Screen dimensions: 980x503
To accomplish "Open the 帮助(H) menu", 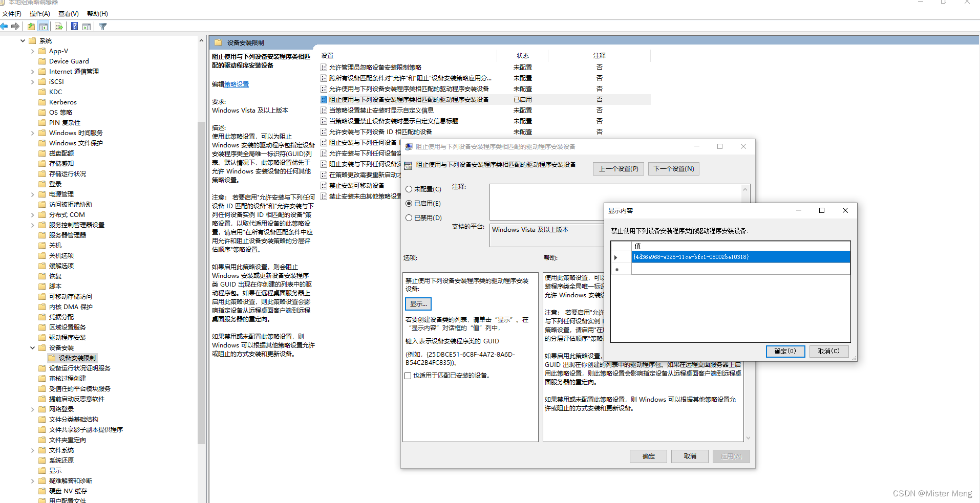I will coord(97,14).
